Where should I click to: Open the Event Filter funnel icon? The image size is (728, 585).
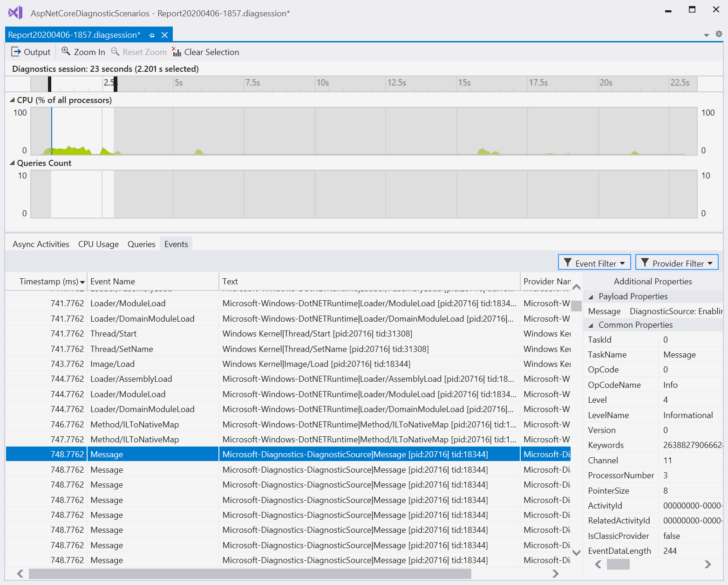[x=567, y=262]
